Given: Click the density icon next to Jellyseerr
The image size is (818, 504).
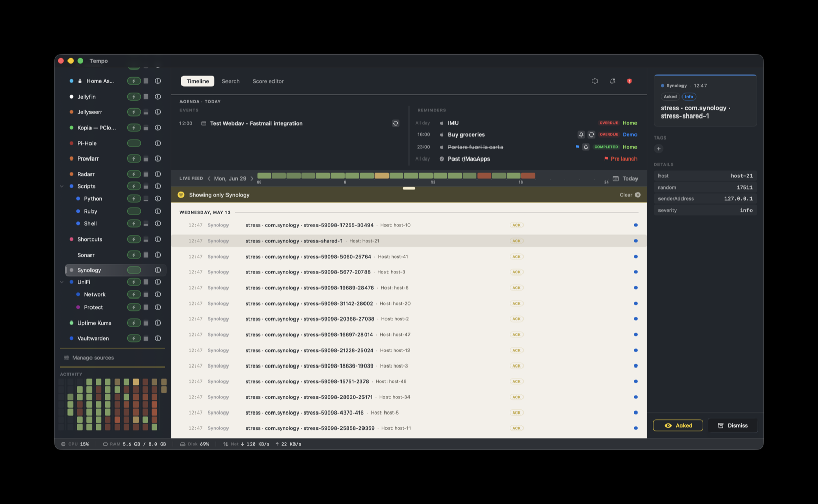Looking at the screenshot, I should 146,112.
